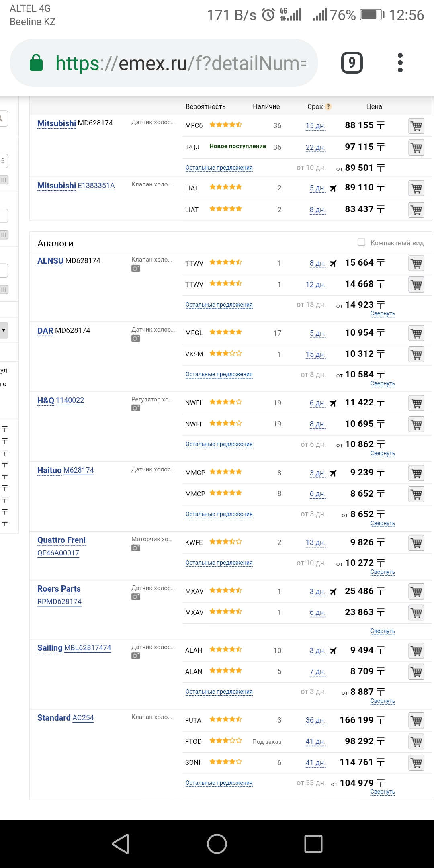434x868 pixels.
Task: Open Sailing MBL62817474 part link
Action: 88,648
